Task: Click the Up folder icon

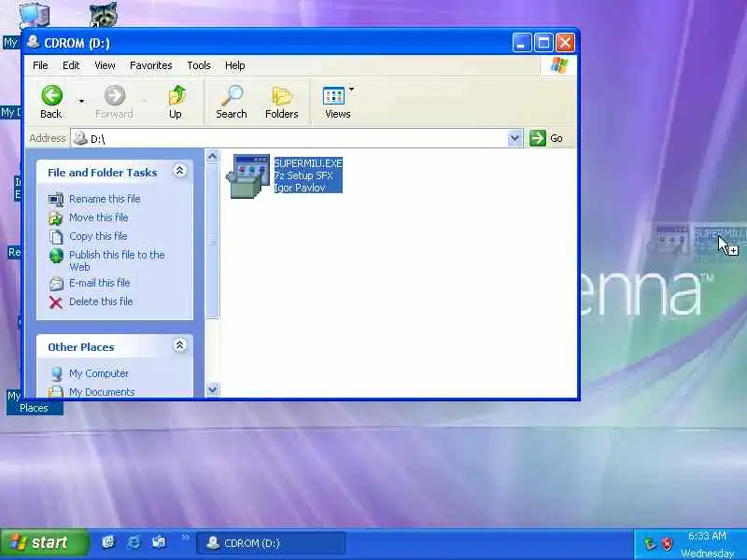Action: coord(176,96)
